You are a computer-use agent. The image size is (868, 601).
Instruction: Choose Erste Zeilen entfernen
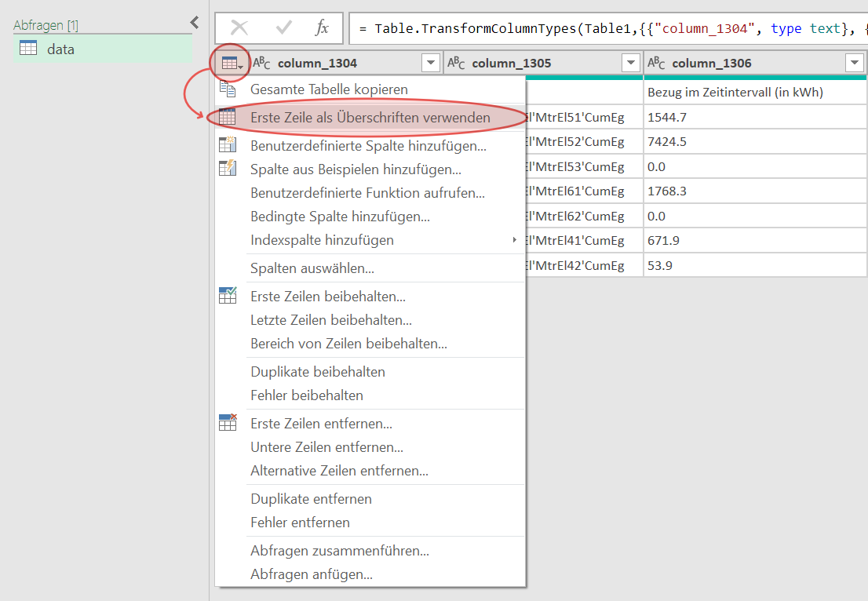[x=370, y=424]
